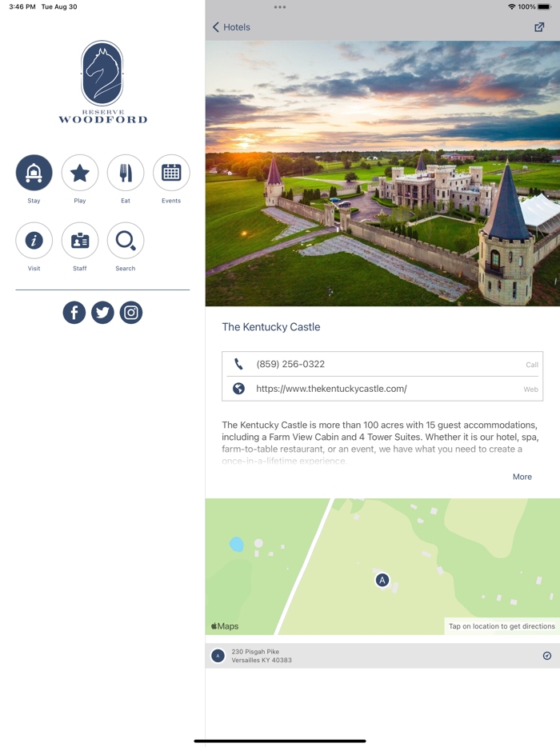
Task: Tap the share icon in the header
Action: (539, 27)
